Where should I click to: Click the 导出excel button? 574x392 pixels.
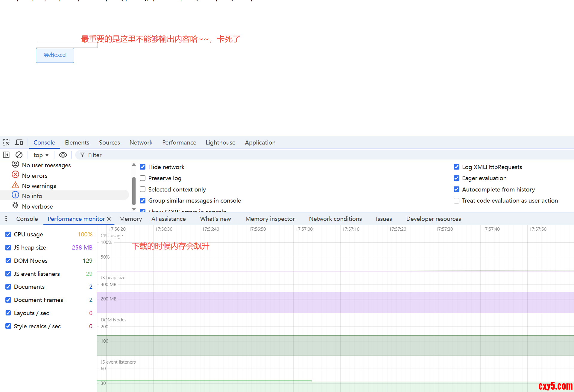tap(55, 55)
